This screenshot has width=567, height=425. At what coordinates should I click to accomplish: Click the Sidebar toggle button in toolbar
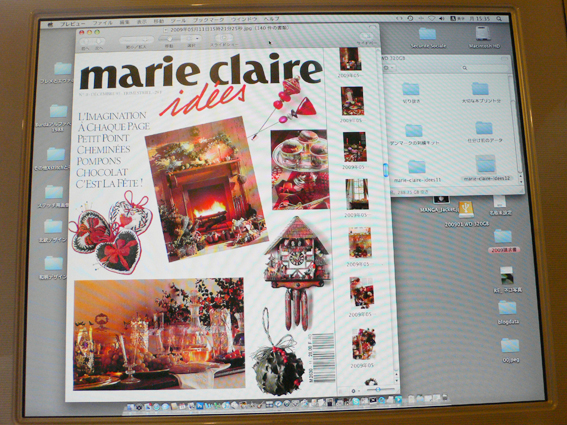pyautogui.click(x=366, y=36)
